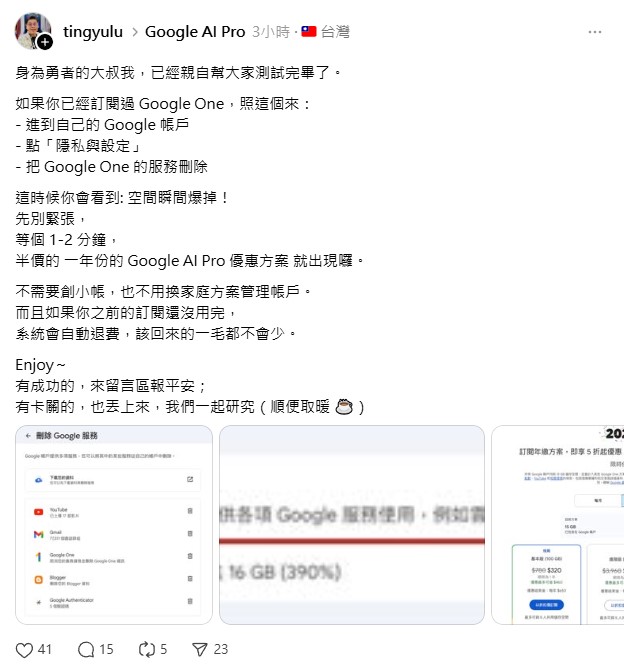The height and width of the screenshot is (666, 624).
Task: Open the Google AI Pro topic link
Action: click(195, 32)
